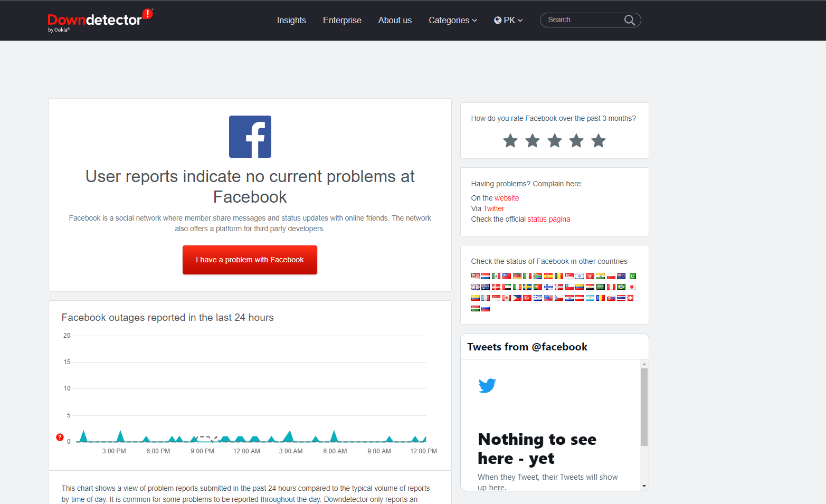
Task: Click the search magnifier icon
Action: click(629, 20)
